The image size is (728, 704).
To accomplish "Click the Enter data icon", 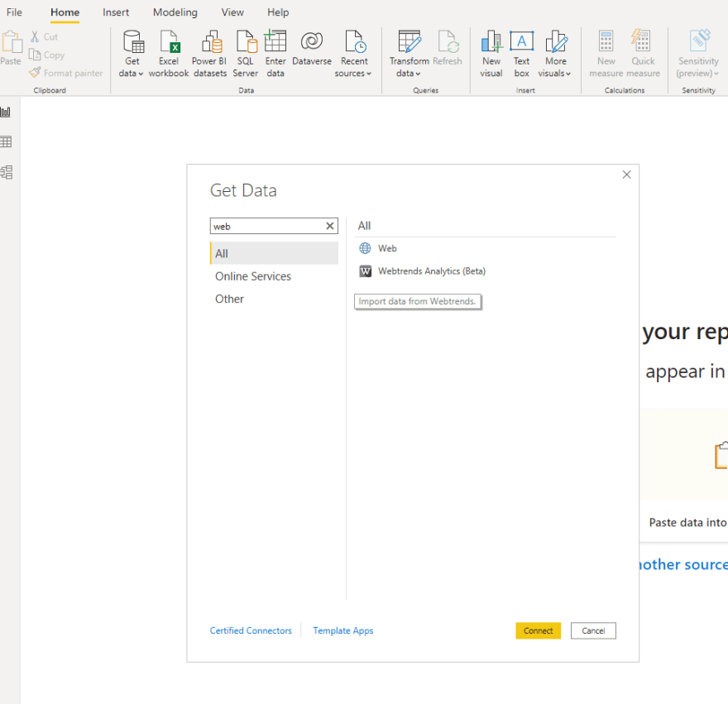I will coord(275,41).
